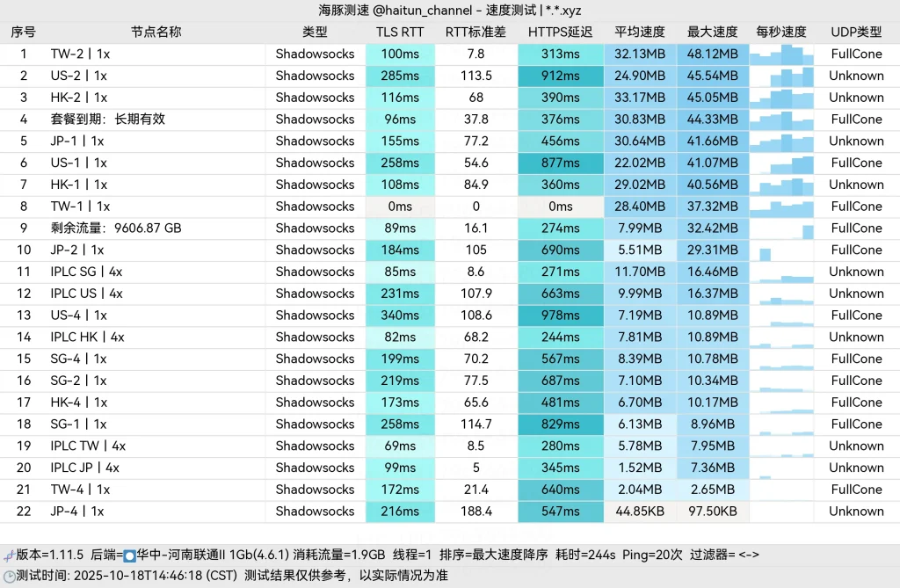Click the RTT标准差 column header

coord(475,33)
